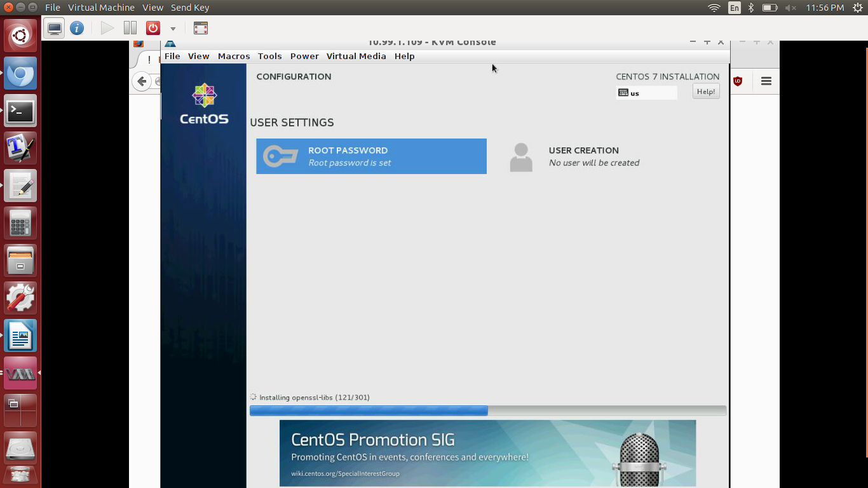Open the Bluetooth indicator
This screenshot has height=488, width=868.
click(x=750, y=8)
